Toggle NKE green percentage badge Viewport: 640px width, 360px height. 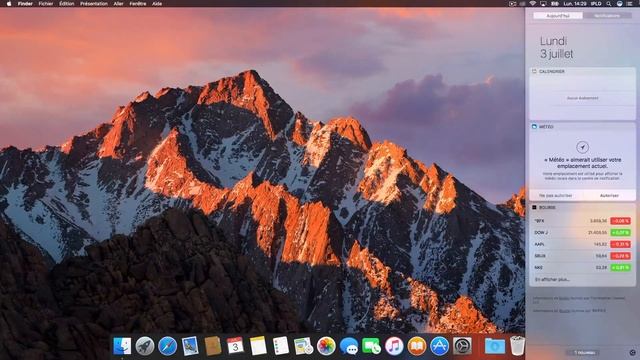coord(620,268)
